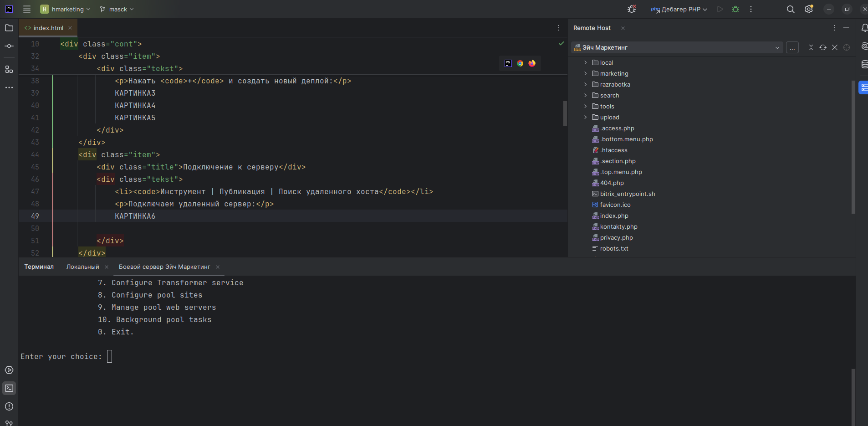Open IDE settings gear icon
Image resolution: width=868 pixels, height=426 pixels.
pyautogui.click(x=809, y=9)
